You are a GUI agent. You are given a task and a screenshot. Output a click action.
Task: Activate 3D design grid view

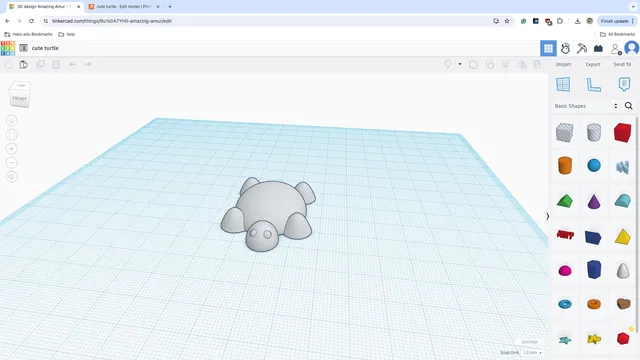(x=548, y=48)
